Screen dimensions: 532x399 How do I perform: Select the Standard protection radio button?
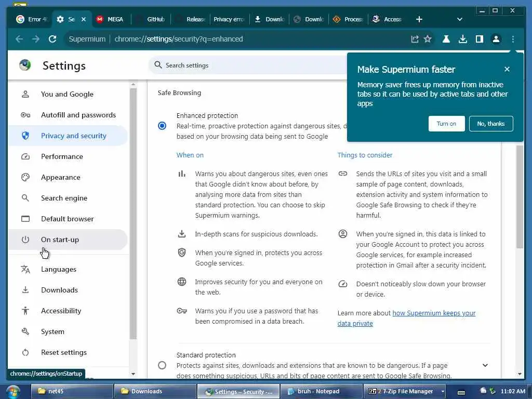(162, 365)
